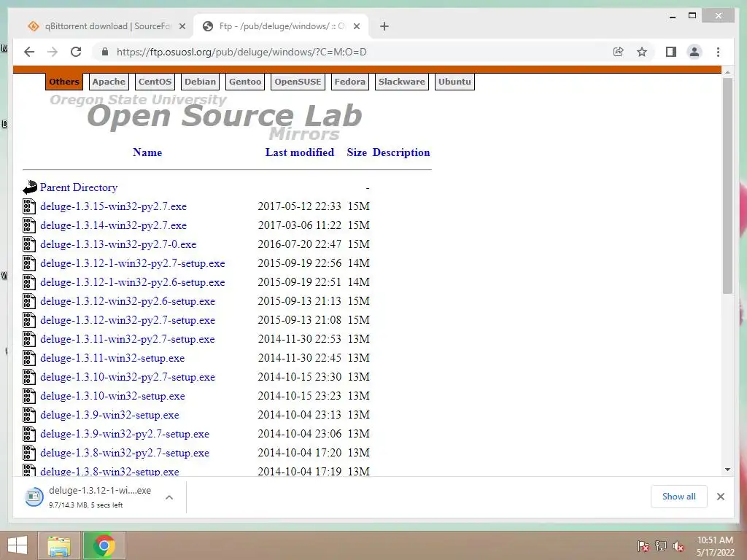Select the CentOS mirror tab
Screen dimensions: 747x560
pyautogui.click(x=155, y=82)
